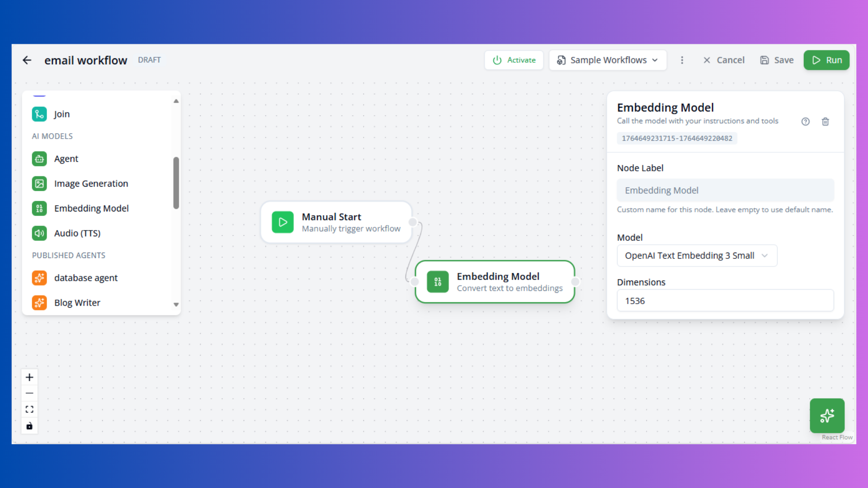Click the delete node trash icon
The height and width of the screenshot is (488, 868).
pyautogui.click(x=826, y=122)
